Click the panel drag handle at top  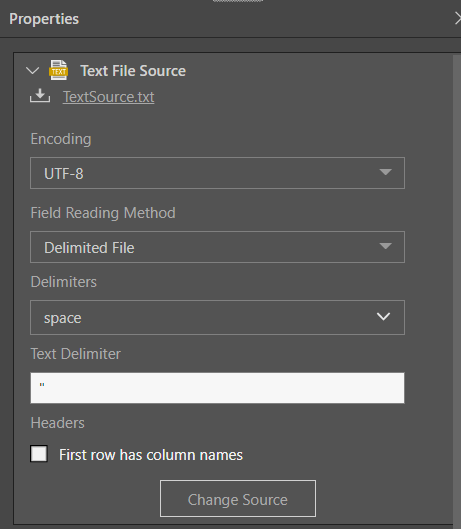(x=238, y=1)
